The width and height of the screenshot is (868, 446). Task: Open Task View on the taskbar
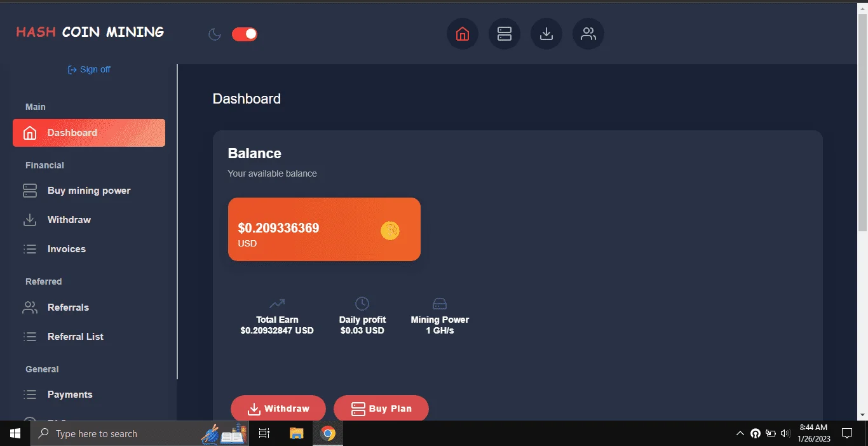[x=264, y=433]
